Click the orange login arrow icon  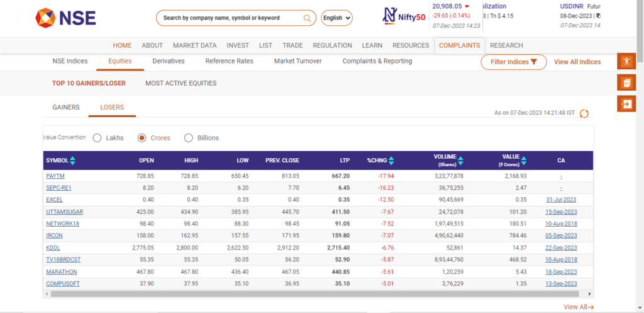tap(626, 104)
